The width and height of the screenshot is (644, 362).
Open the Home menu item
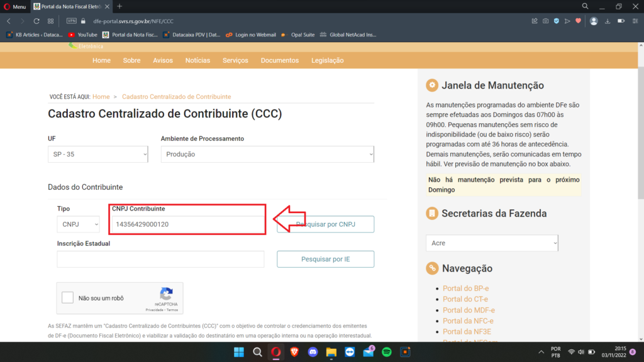click(101, 60)
